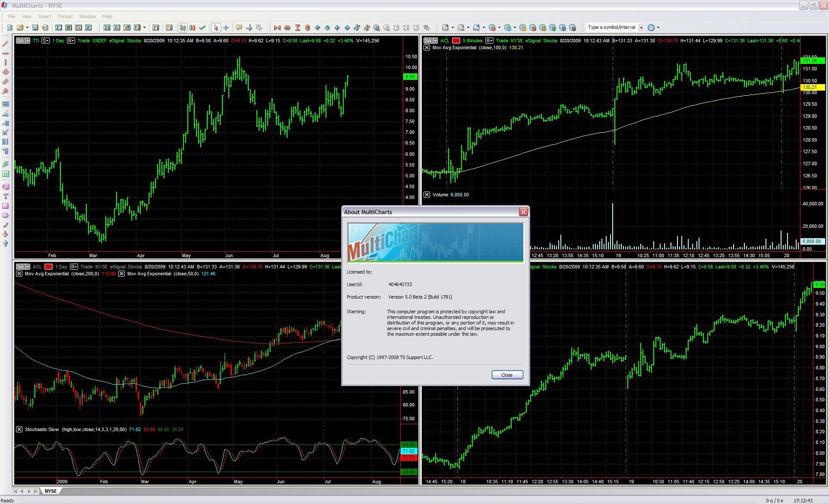Select the rectangle drawing tool

tap(5, 206)
